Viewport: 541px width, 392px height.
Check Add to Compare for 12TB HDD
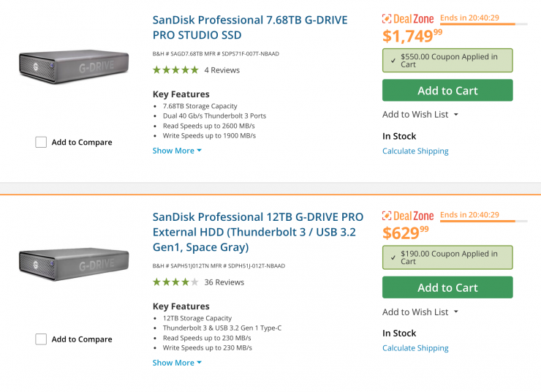(x=41, y=339)
